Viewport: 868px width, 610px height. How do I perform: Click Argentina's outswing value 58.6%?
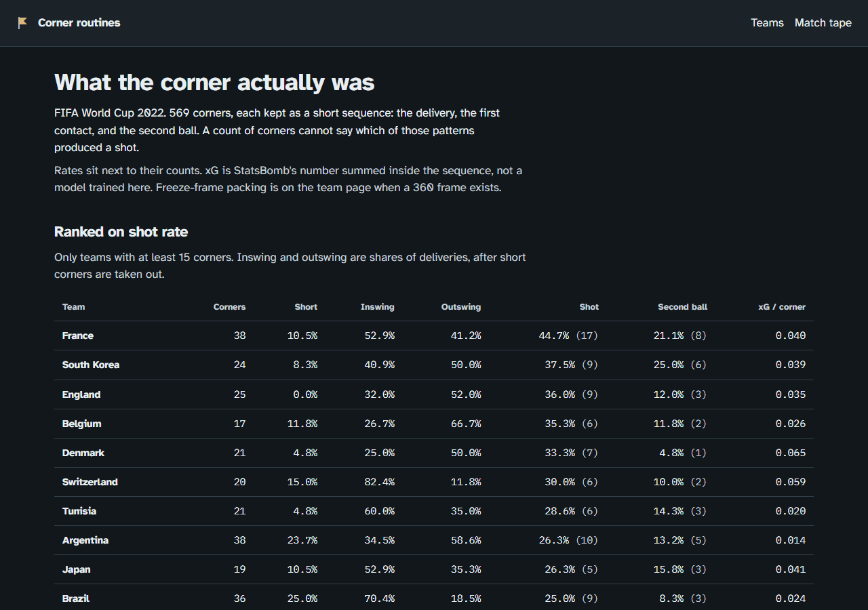466,540
